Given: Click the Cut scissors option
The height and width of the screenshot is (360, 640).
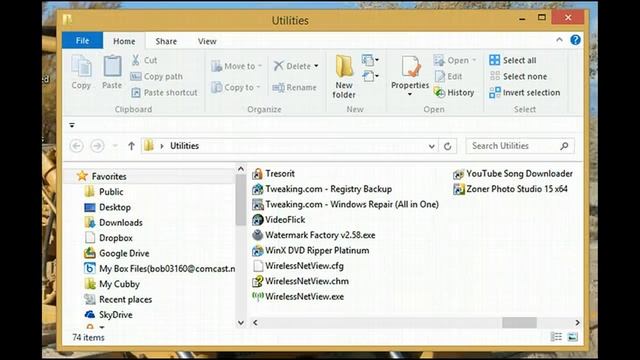Looking at the screenshot, I should (x=144, y=60).
